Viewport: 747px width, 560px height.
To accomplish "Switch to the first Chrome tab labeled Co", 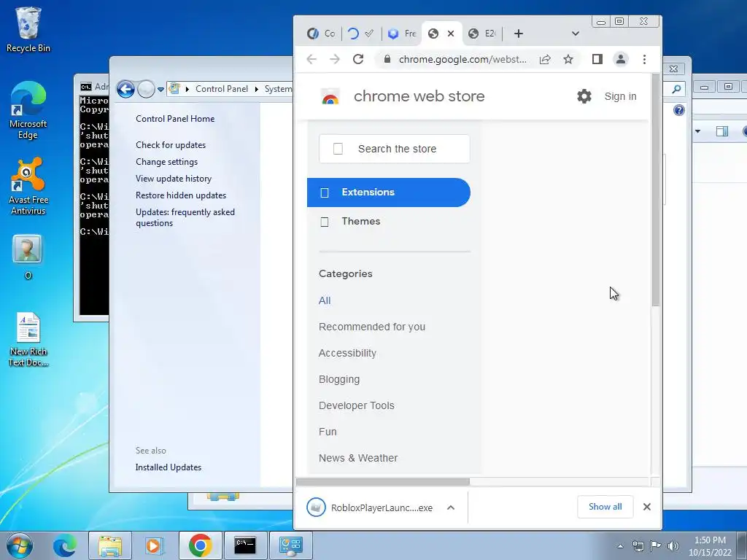I will point(322,34).
